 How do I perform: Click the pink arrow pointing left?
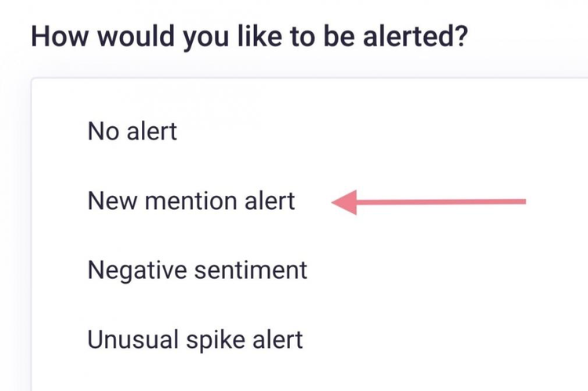(x=429, y=202)
